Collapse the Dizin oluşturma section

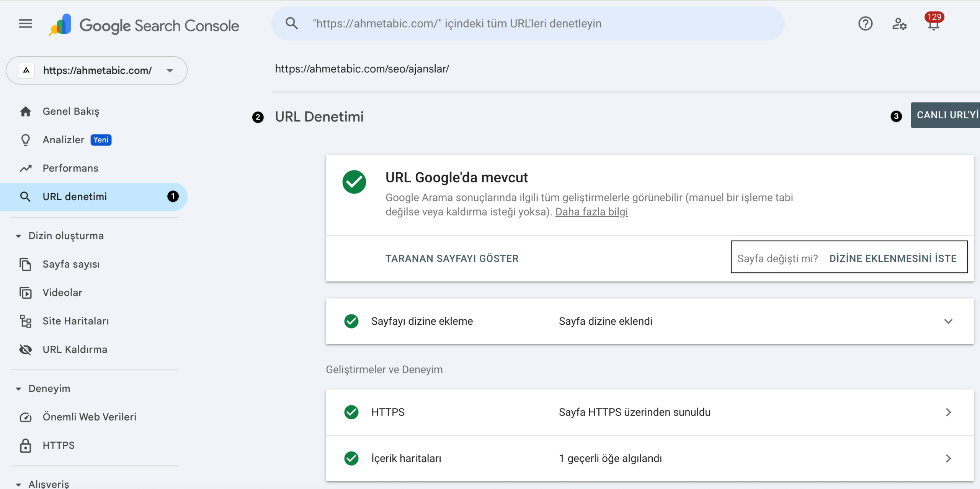[18, 236]
